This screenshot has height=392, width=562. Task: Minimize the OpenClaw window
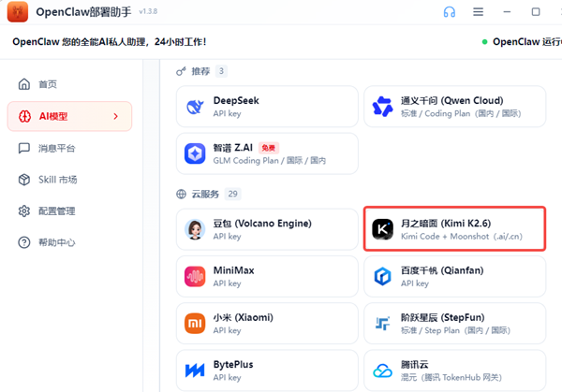tap(507, 12)
